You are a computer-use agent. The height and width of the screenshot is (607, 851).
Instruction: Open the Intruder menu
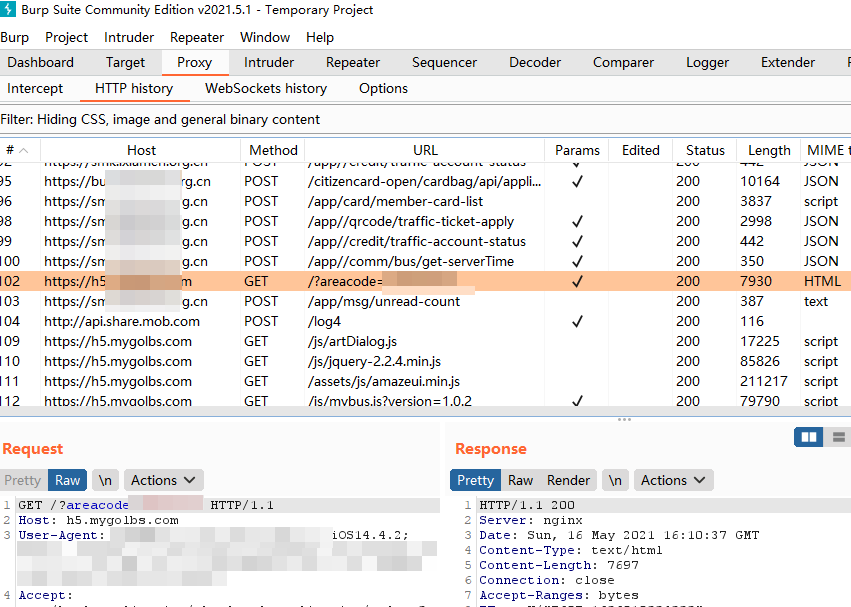[x=129, y=37]
